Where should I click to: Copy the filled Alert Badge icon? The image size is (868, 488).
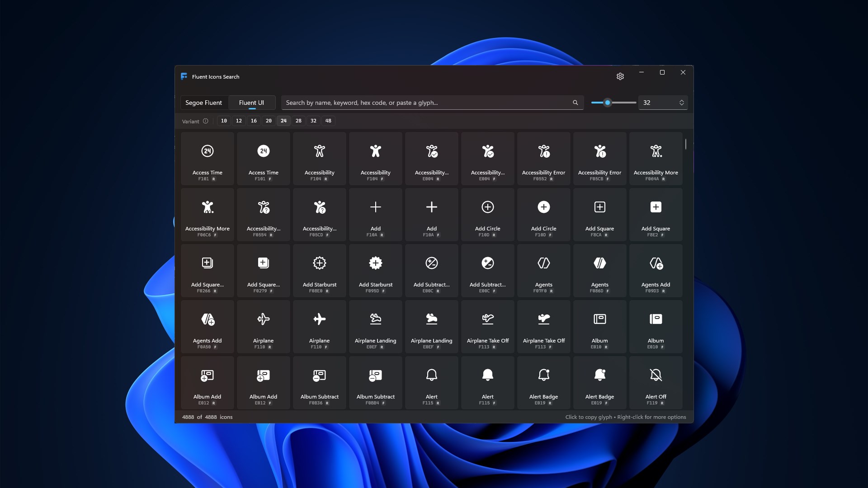pos(600,383)
